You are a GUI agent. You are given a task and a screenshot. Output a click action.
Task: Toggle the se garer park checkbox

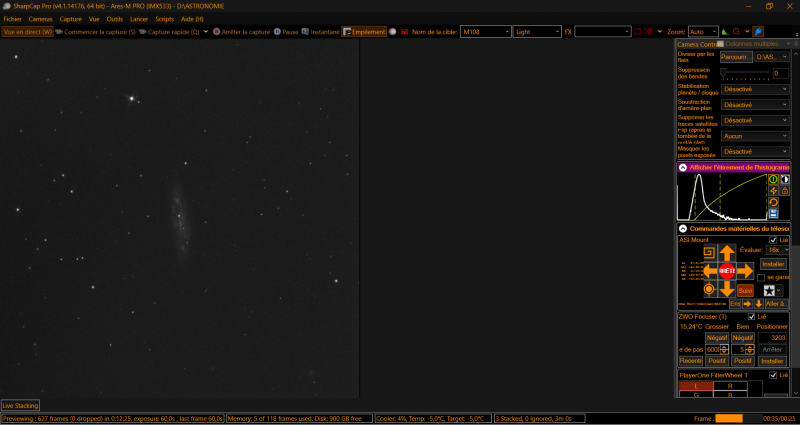coord(761,278)
